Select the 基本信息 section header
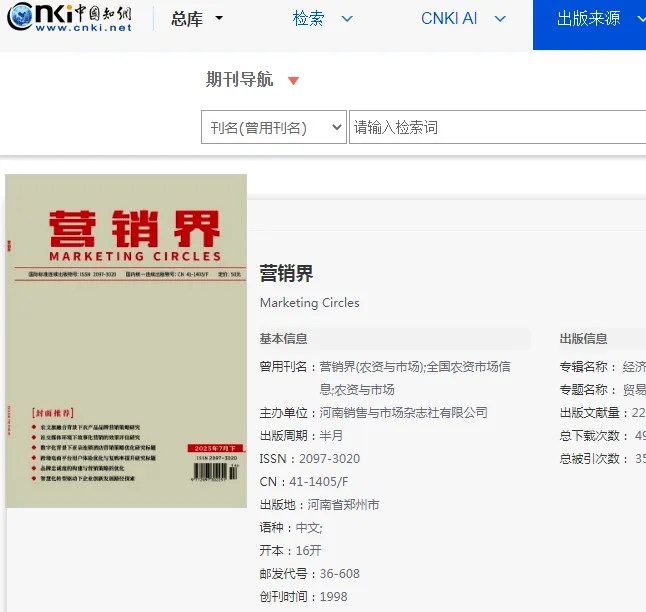The width and height of the screenshot is (646, 612). tap(283, 339)
